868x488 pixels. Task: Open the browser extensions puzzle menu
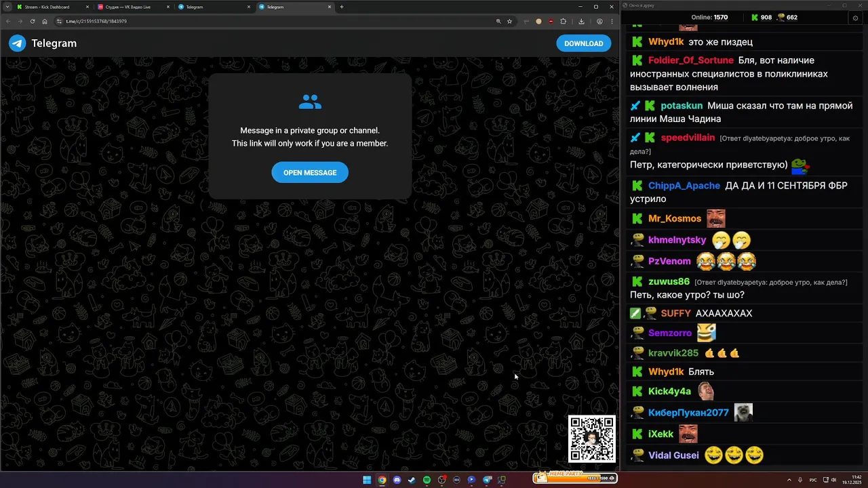(x=563, y=21)
